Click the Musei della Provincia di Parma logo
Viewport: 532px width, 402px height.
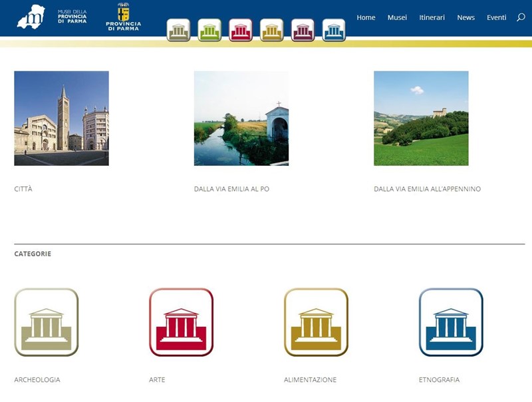pos(52,17)
